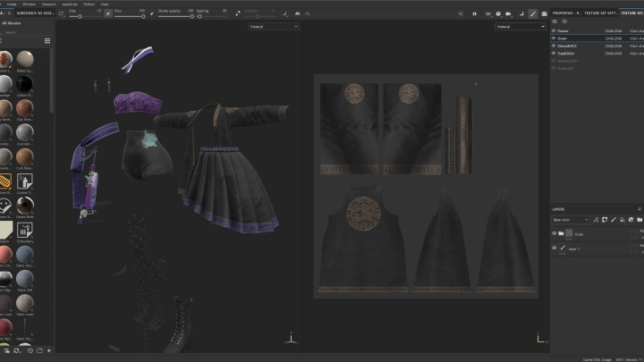Open the 3D viewport Material mode dropdown
The width and height of the screenshot is (644, 362).
coord(274,27)
